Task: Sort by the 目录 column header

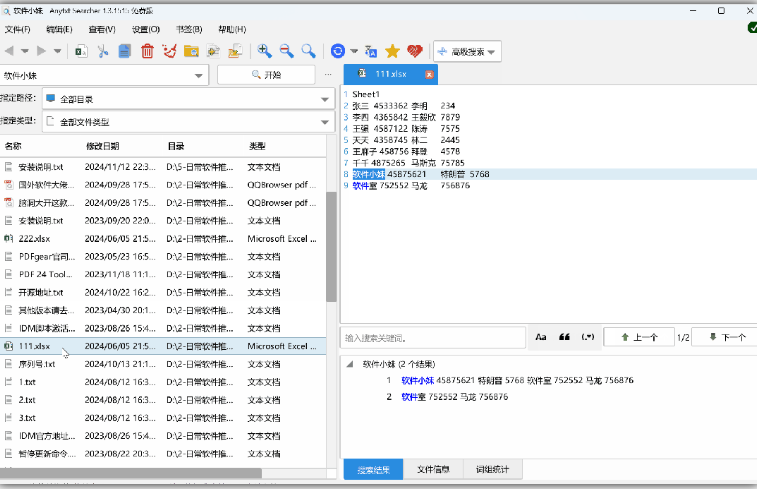Action: (x=176, y=146)
